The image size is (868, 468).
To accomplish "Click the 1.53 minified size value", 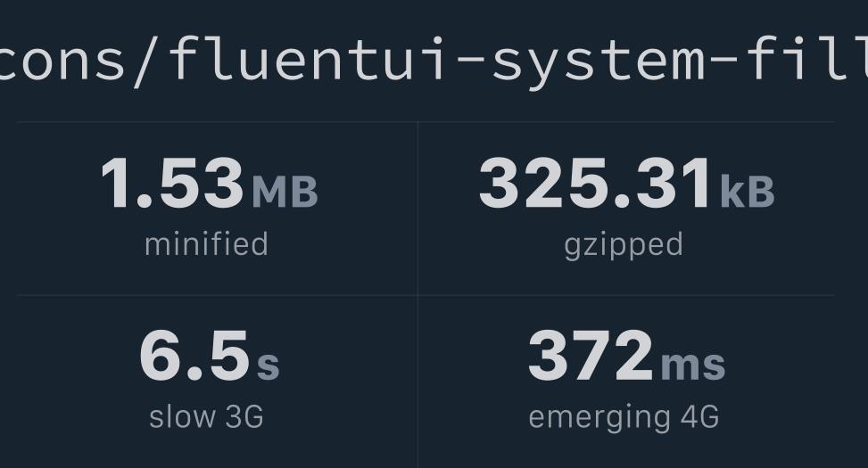I will (172, 184).
